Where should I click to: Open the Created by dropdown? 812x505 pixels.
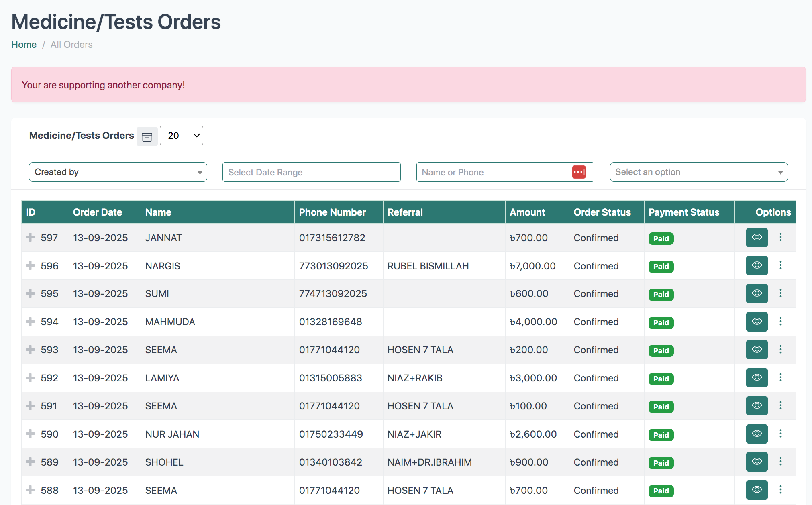pyautogui.click(x=118, y=172)
